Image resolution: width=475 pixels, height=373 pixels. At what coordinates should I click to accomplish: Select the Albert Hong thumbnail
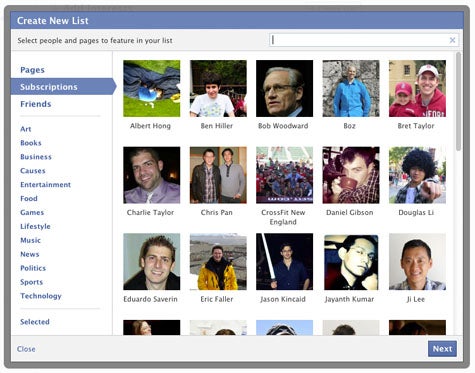pos(152,88)
